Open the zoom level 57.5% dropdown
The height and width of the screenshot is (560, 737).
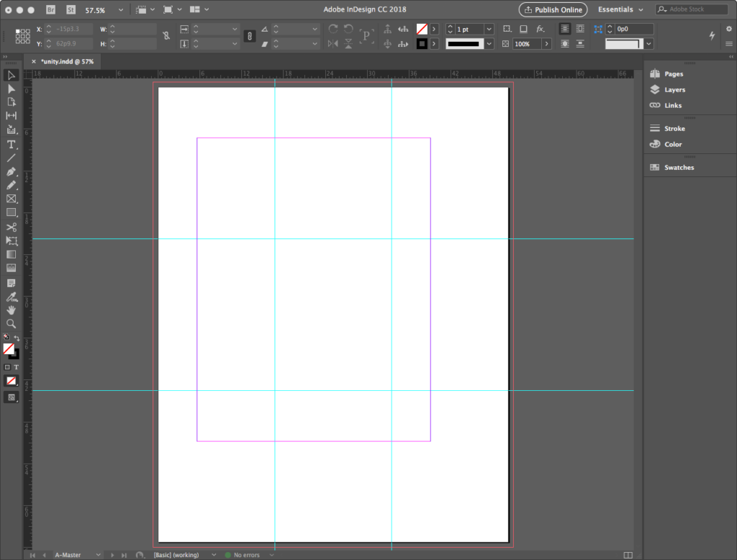click(x=119, y=10)
